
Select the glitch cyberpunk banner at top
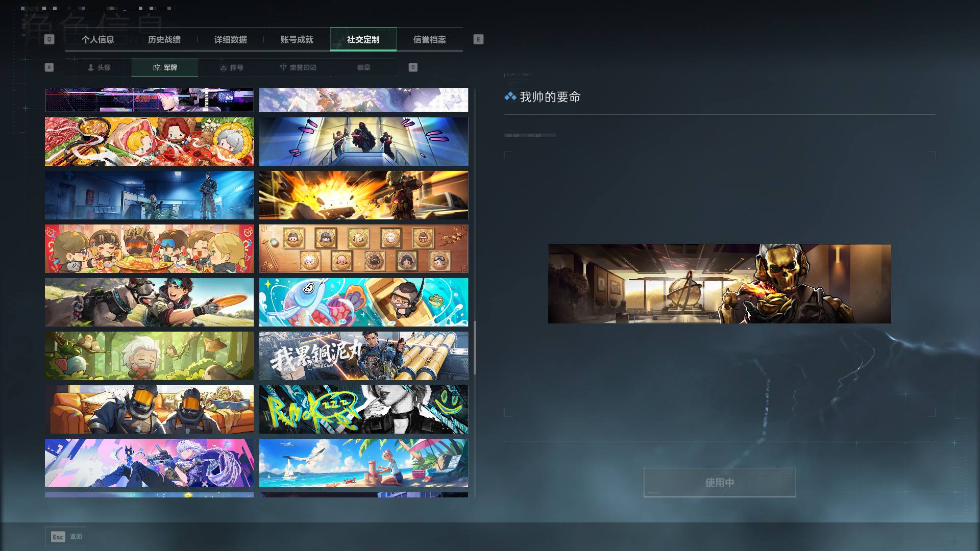(149, 100)
